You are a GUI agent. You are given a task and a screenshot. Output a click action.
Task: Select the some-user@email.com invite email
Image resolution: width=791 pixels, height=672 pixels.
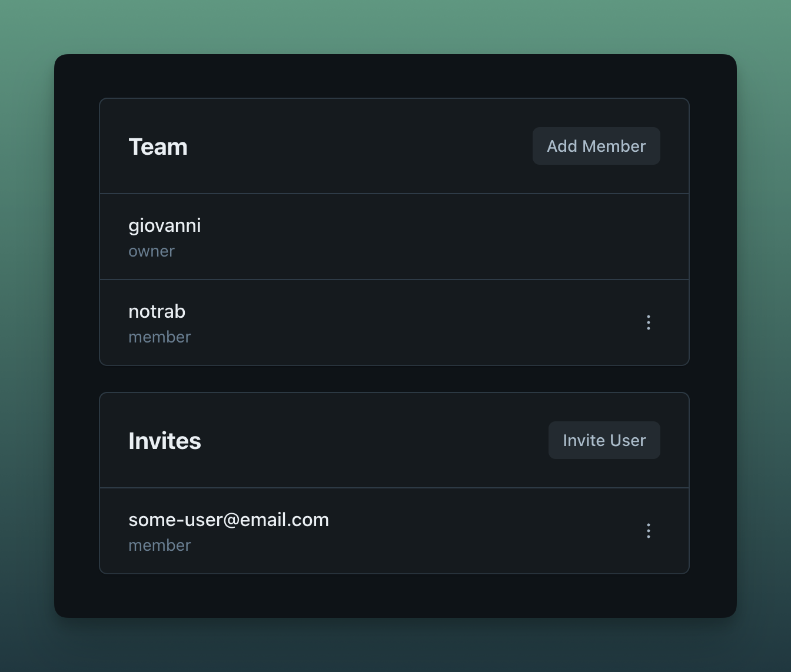click(228, 520)
